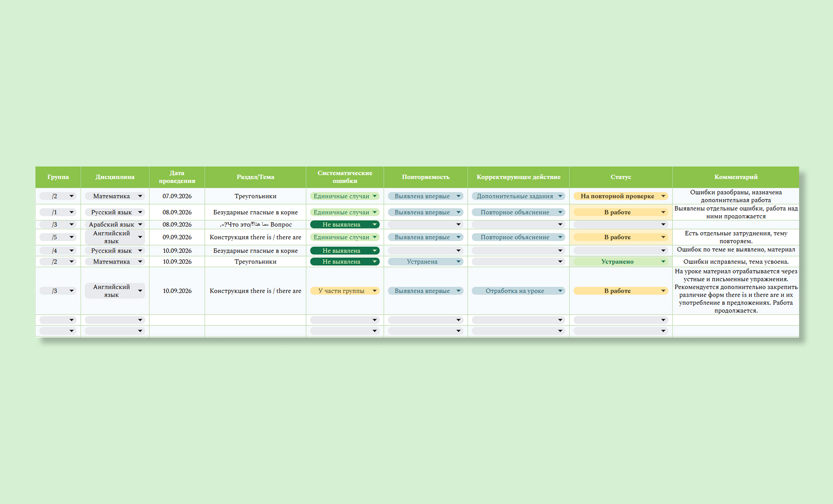Select the 'Систематические ошибки' column header
This screenshot has height=504, width=833.
click(x=345, y=177)
